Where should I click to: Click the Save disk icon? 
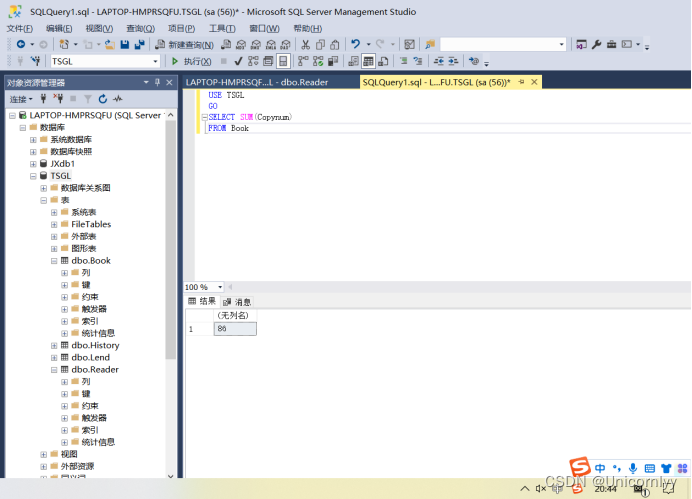pyautogui.click(x=124, y=44)
